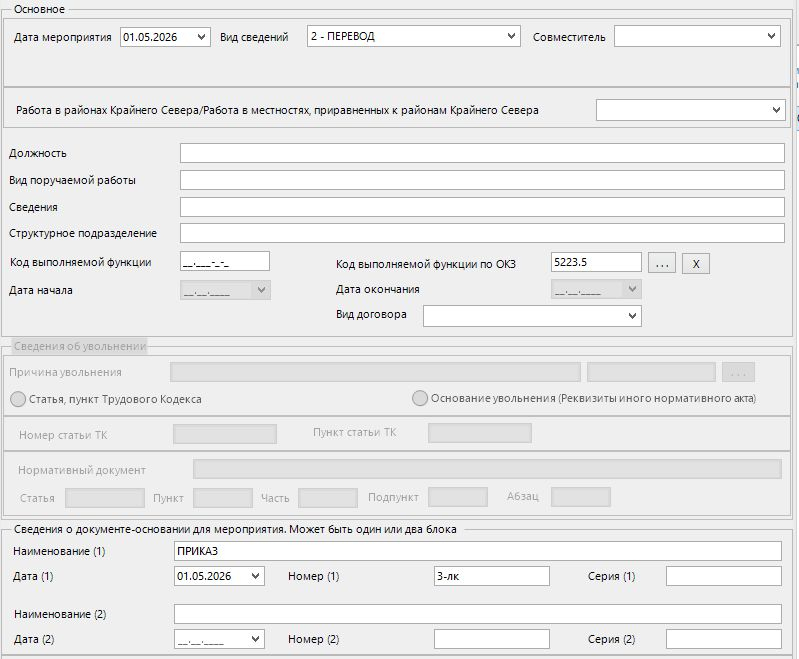Click the Наименование (2) input field

pyautogui.click(x=477, y=614)
